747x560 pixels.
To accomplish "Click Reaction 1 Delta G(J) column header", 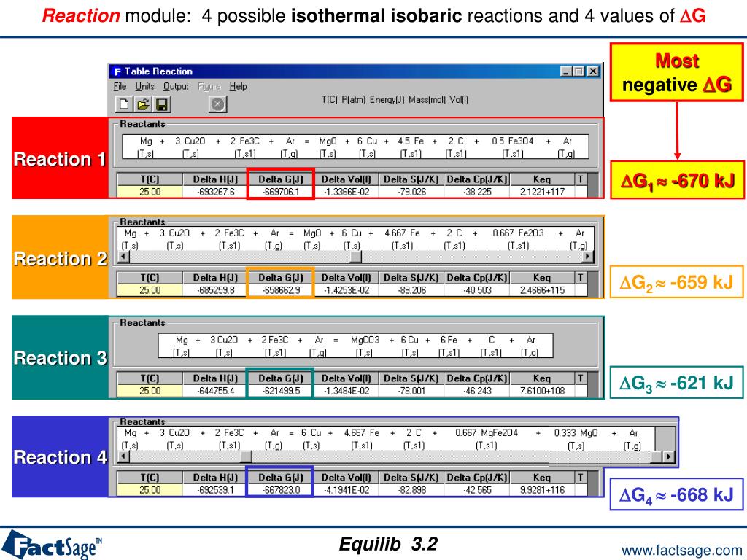I will (281, 179).
